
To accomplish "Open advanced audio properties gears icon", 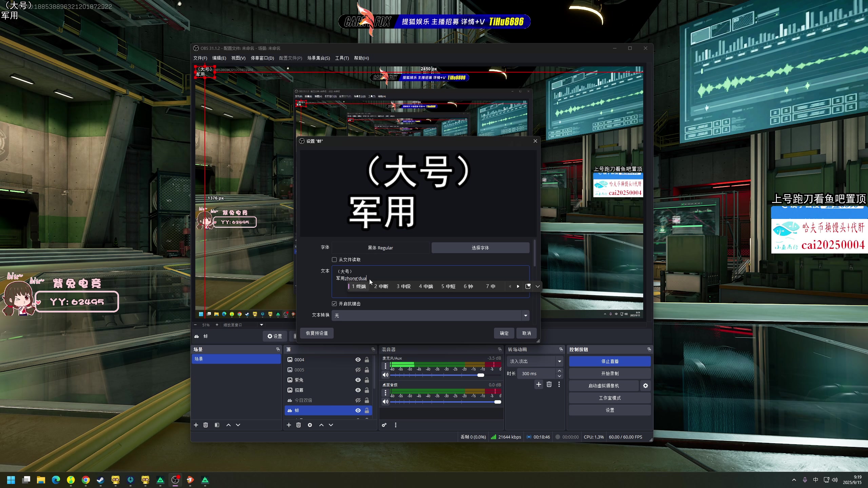I will pyautogui.click(x=384, y=425).
